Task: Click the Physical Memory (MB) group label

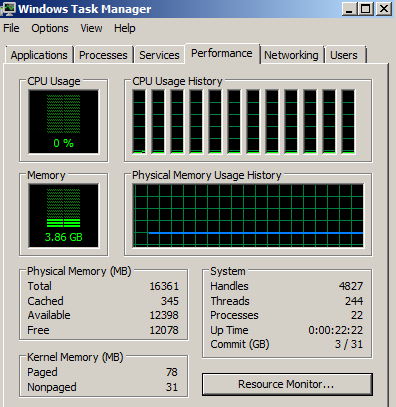Action: [79, 271]
